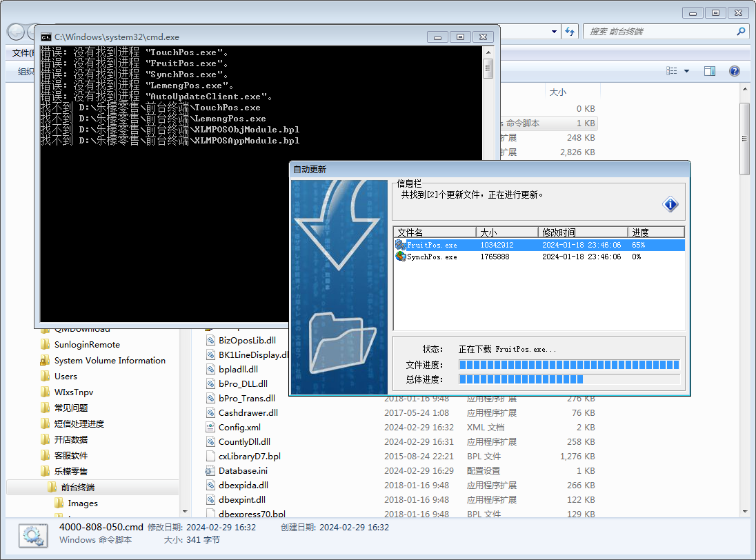Click the 文件进度 progress bar
The height and width of the screenshot is (560, 756).
pos(569,365)
